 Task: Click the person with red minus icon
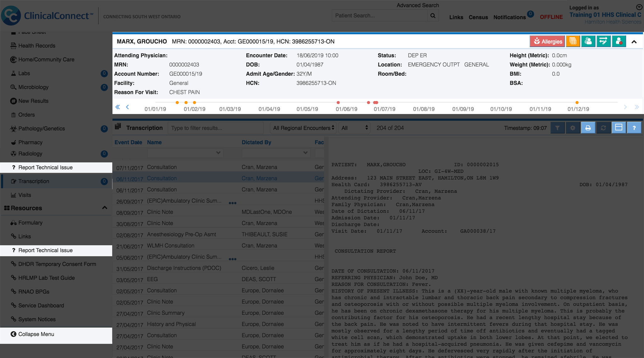(619, 41)
